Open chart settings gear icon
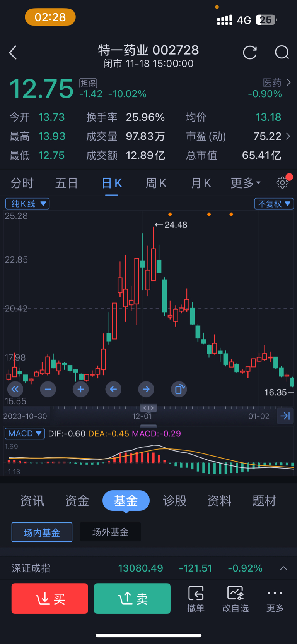This screenshot has width=297, height=644. pos(282,183)
